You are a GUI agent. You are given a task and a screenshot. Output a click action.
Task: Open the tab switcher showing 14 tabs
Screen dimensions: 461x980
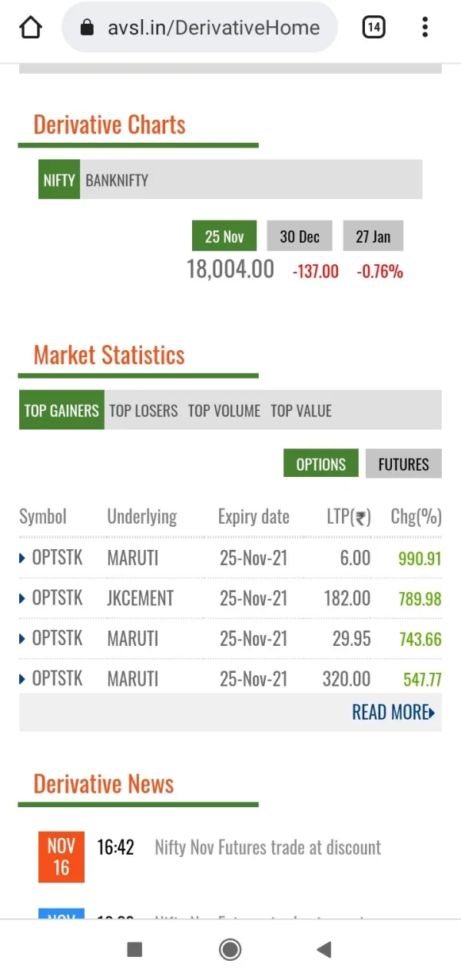pos(373,28)
